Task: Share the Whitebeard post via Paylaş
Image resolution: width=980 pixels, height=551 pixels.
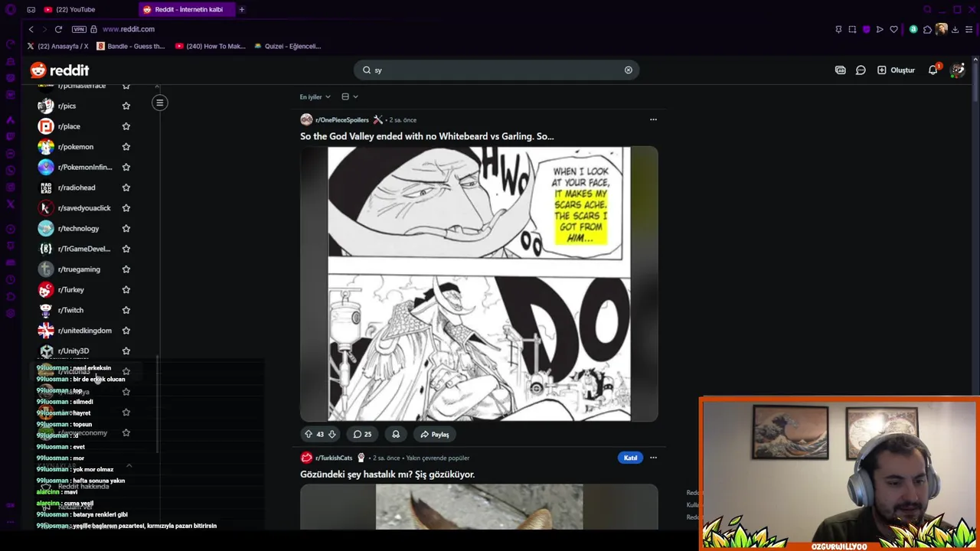Action: [x=435, y=434]
